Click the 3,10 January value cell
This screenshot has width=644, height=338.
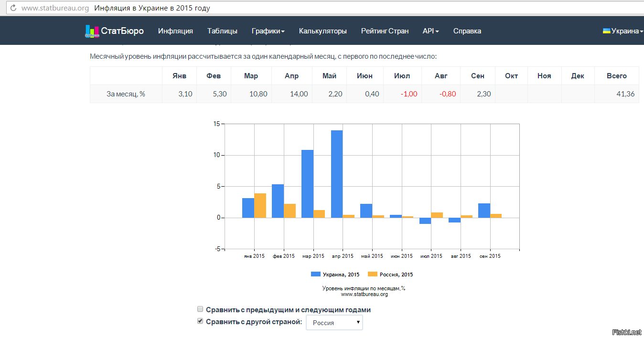[180, 94]
